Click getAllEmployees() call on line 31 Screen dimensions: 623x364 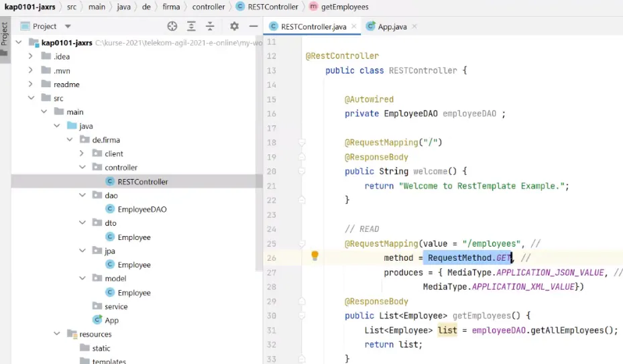click(573, 330)
